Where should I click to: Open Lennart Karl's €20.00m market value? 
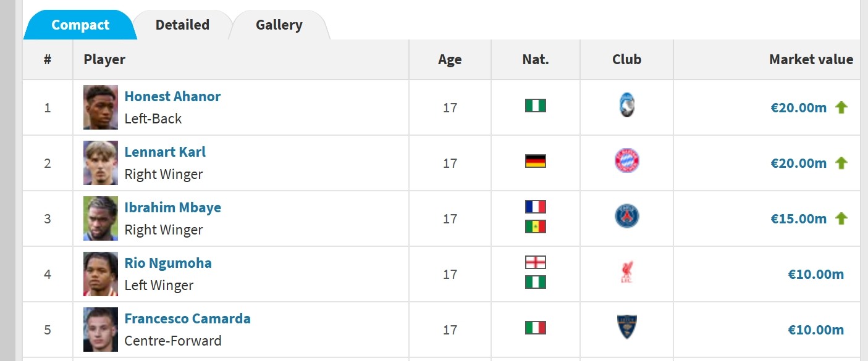point(798,163)
